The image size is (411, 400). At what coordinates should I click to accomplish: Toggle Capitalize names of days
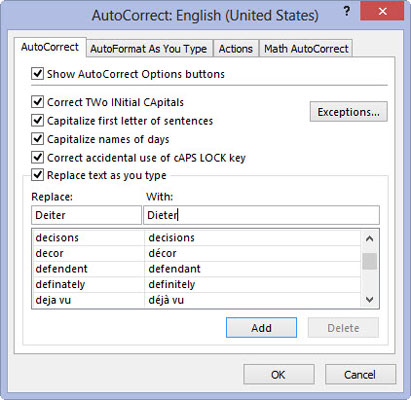pyautogui.click(x=37, y=138)
